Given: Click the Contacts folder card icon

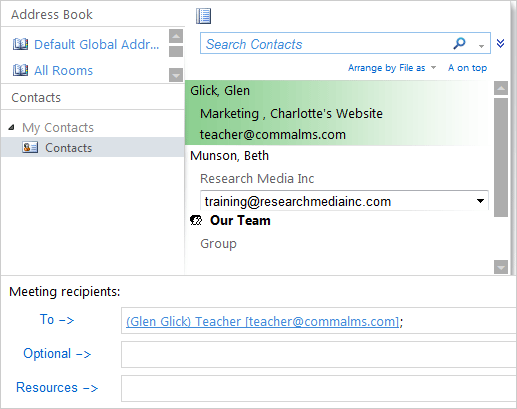Looking at the screenshot, I should 30,147.
